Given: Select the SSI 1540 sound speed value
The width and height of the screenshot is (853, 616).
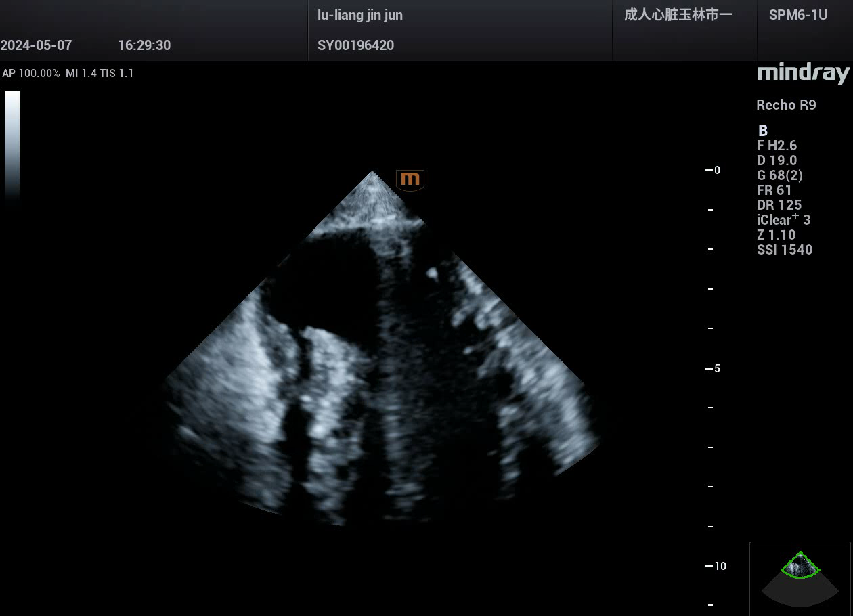Looking at the screenshot, I should point(784,250).
